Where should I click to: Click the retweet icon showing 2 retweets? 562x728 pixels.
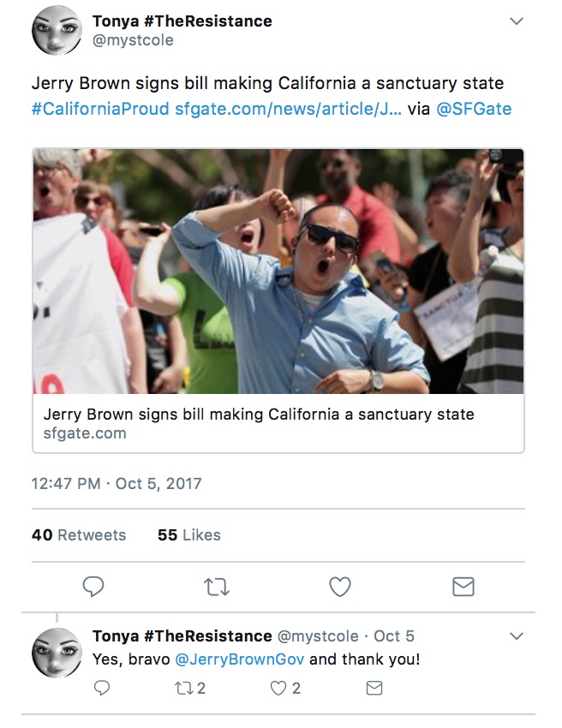pyautogui.click(x=185, y=687)
